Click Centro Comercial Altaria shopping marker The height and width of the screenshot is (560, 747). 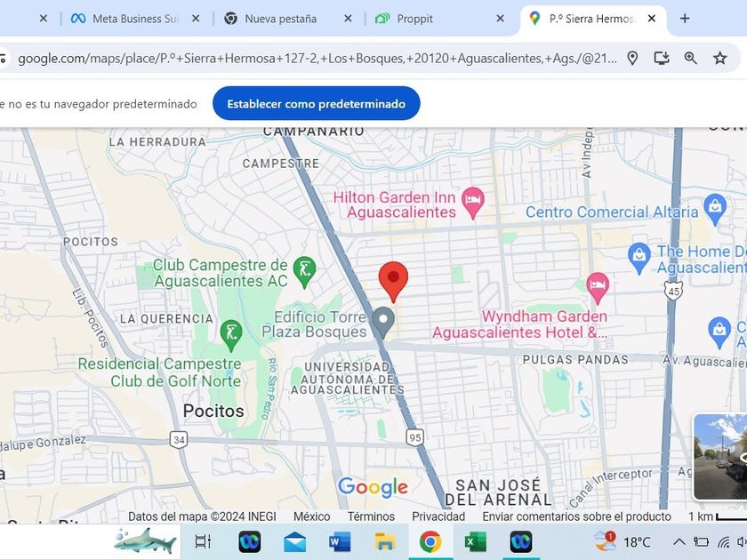pyautogui.click(x=715, y=209)
